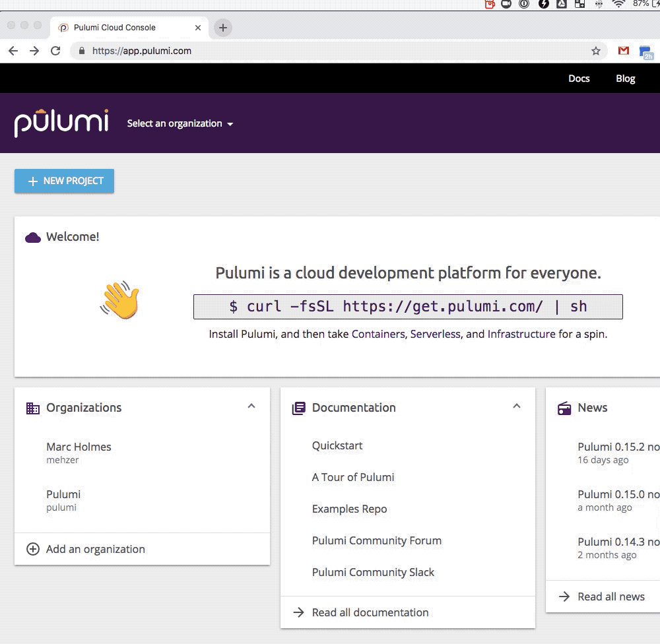Click the padlock icon in the address bar
This screenshot has height=644, width=660.
click(81, 50)
